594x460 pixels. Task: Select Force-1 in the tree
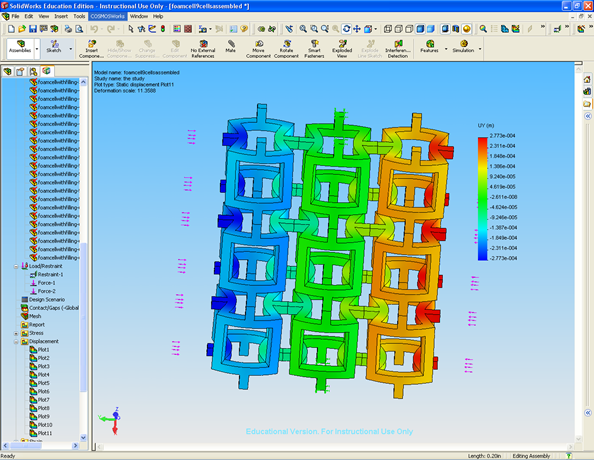[42, 283]
